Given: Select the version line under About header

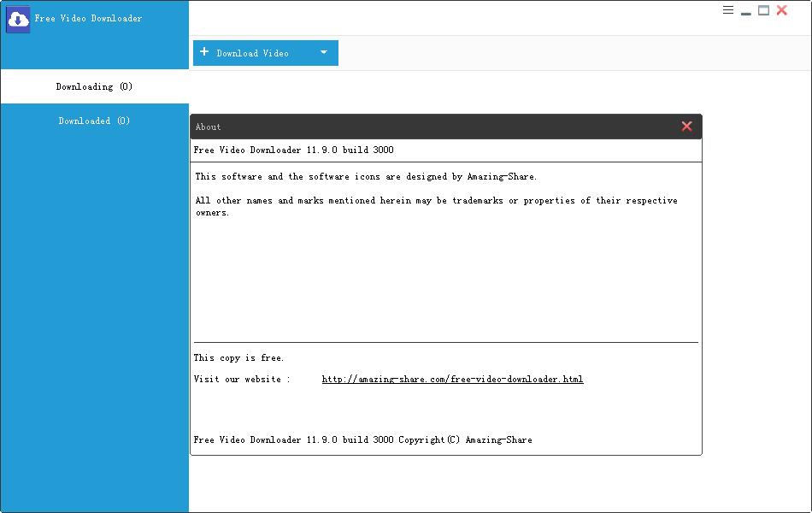Looking at the screenshot, I should tap(293, 150).
